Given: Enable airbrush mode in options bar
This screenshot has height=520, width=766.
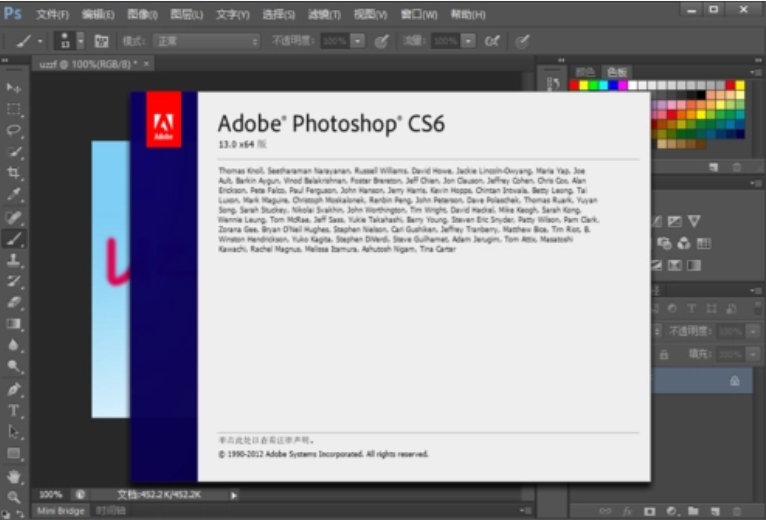Looking at the screenshot, I should [492, 41].
